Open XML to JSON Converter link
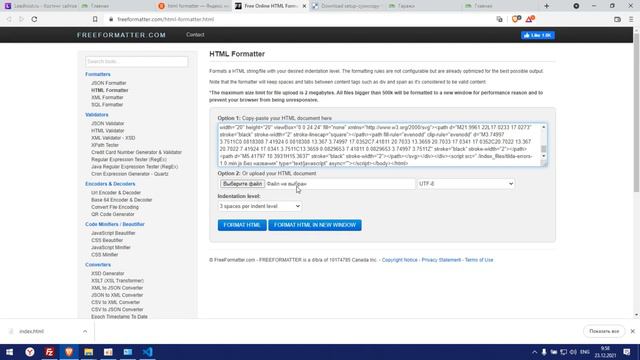Viewport: 640px width, 360px height. [x=117, y=288]
